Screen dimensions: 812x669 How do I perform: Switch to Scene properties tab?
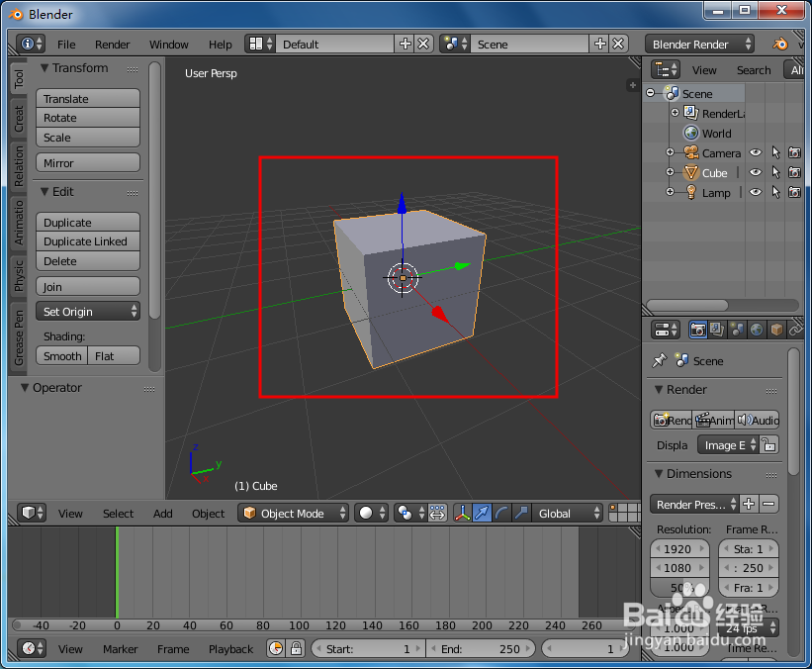[x=737, y=330]
